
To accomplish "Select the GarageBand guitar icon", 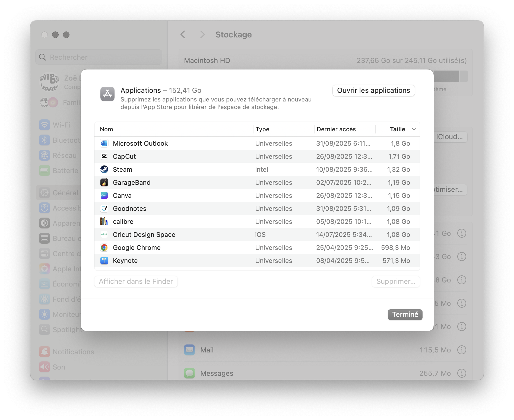I will pos(104,182).
